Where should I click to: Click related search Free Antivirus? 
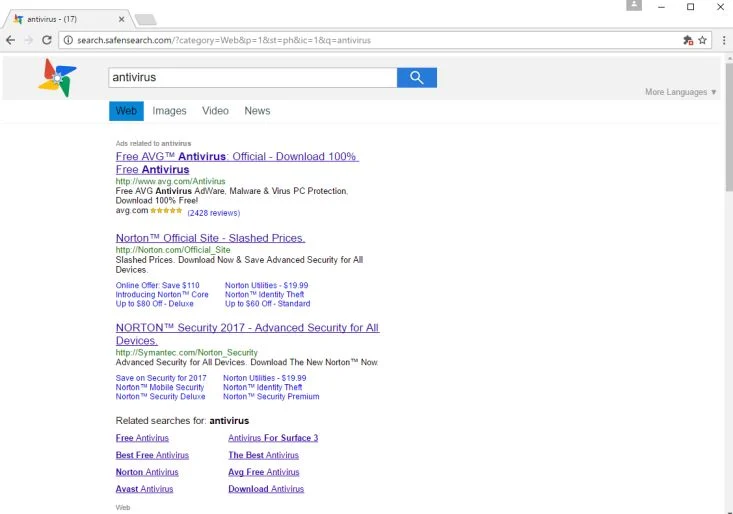tap(142, 438)
